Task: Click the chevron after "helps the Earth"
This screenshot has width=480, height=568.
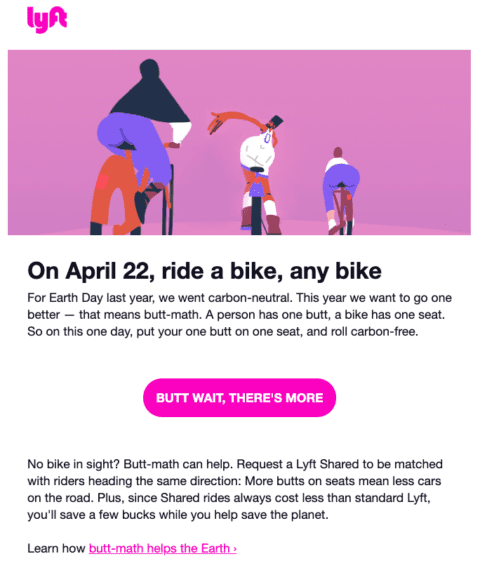Action: click(x=235, y=549)
